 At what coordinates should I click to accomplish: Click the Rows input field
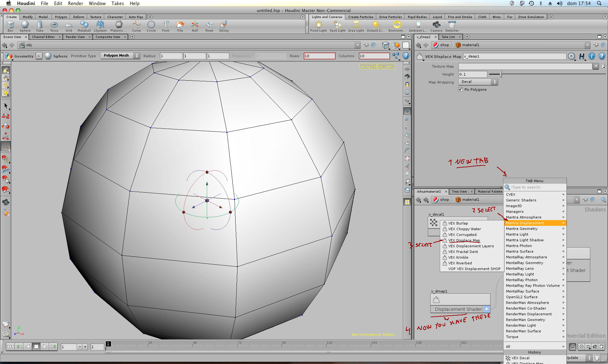click(319, 56)
